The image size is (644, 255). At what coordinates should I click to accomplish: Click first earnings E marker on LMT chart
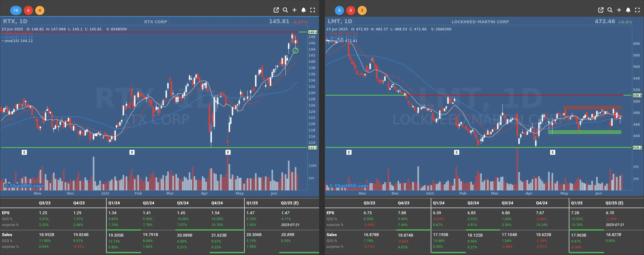349,152
